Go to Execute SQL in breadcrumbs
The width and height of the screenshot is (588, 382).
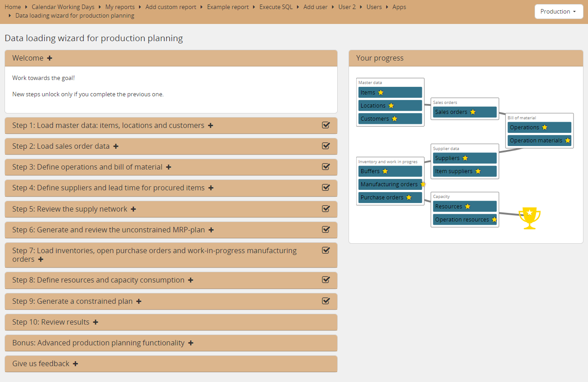tap(276, 7)
